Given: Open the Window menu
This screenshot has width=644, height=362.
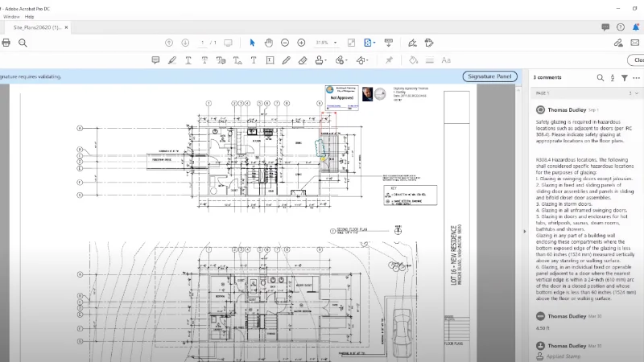Looking at the screenshot, I should (11, 17).
